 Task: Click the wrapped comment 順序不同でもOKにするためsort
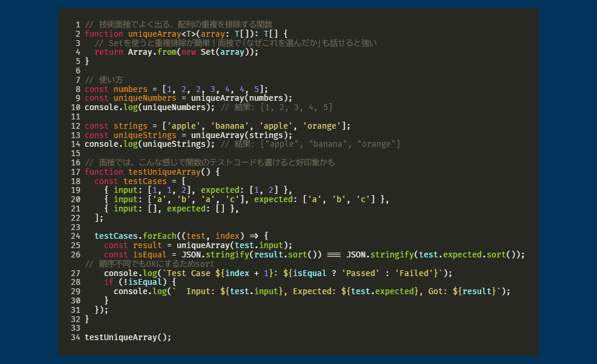[x=149, y=264]
